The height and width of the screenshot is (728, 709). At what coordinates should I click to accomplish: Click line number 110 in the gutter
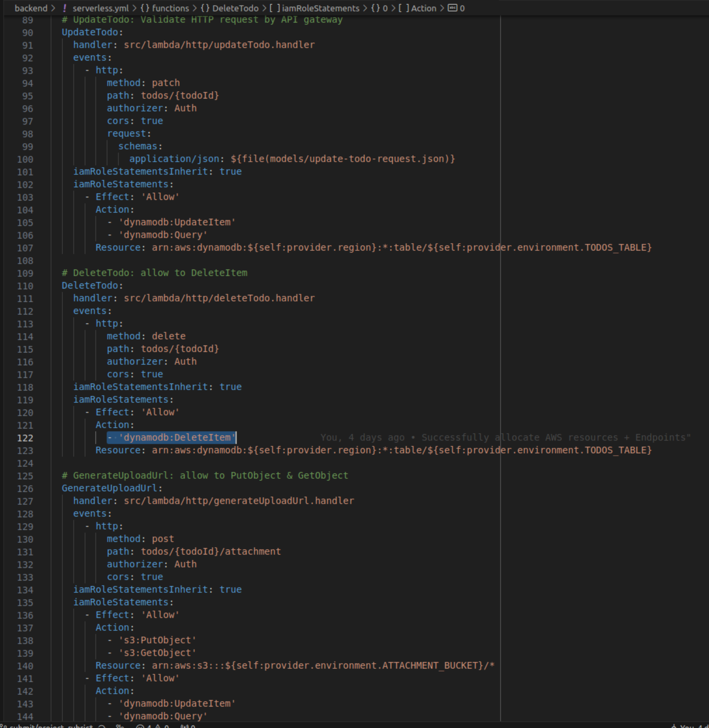pos(25,286)
